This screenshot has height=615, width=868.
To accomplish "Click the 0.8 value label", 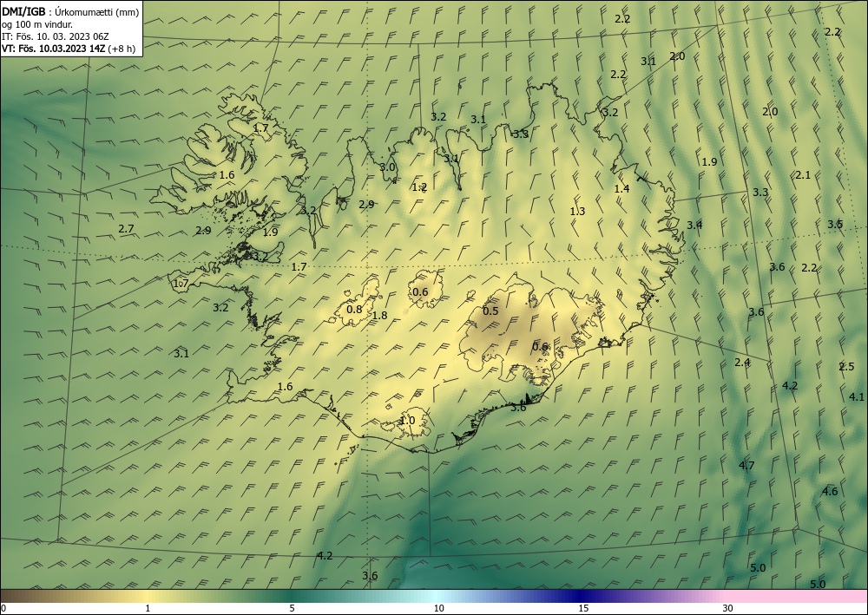I will pos(354,309).
